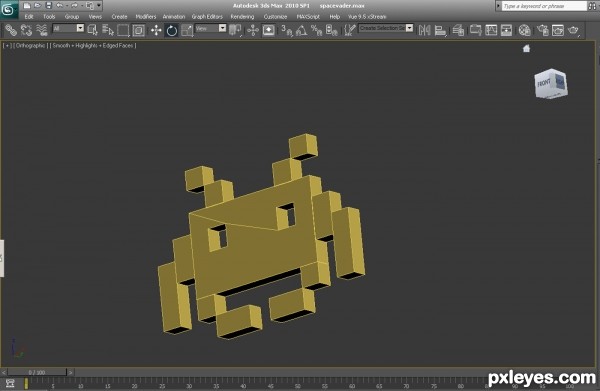This screenshot has height=391, width=600.
Task: Toggle Percent Snap
Action: 316,30
